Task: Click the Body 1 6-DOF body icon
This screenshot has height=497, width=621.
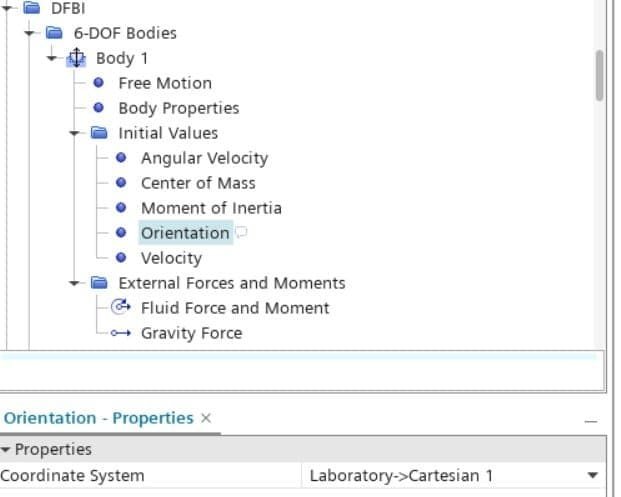Action: [x=77, y=58]
